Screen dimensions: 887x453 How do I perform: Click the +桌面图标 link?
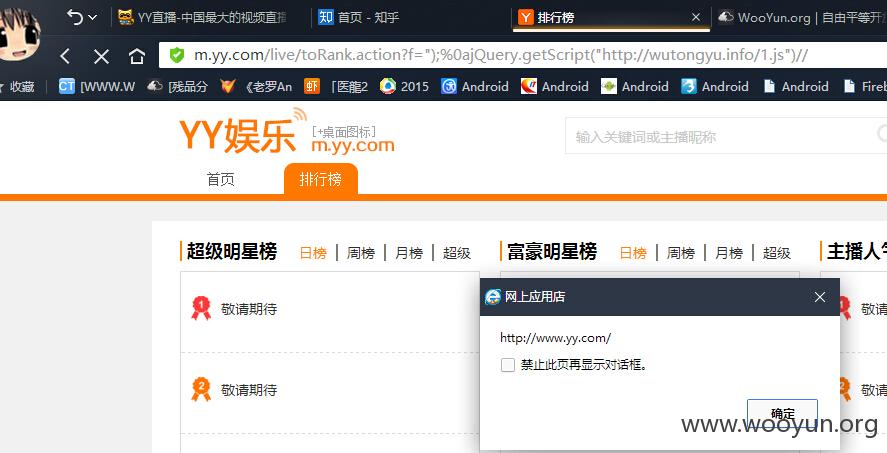click(344, 132)
